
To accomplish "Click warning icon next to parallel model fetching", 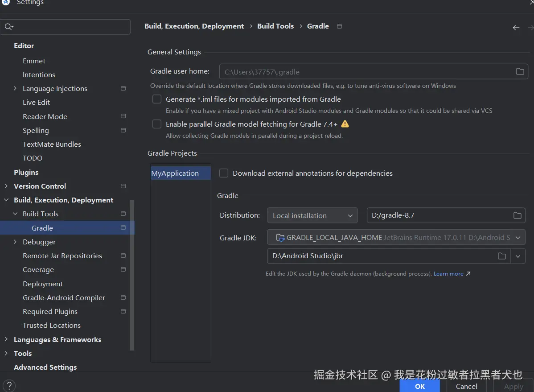I will pyautogui.click(x=345, y=124).
